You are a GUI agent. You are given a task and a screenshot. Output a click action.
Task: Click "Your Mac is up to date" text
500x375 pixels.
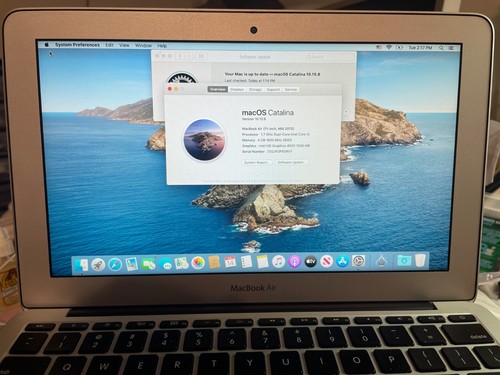pyautogui.click(x=272, y=74)
